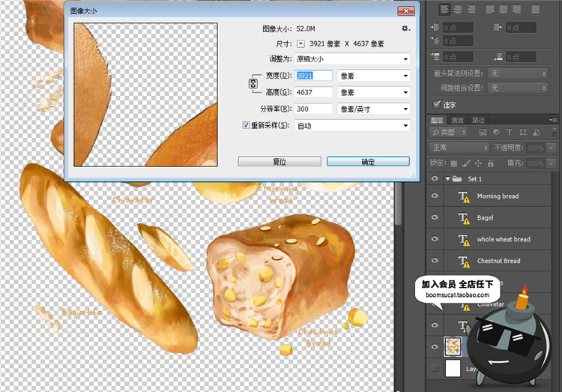Click the Bagel text layer T icon
The height and width of the screenshot is (392, 562).
464,217
